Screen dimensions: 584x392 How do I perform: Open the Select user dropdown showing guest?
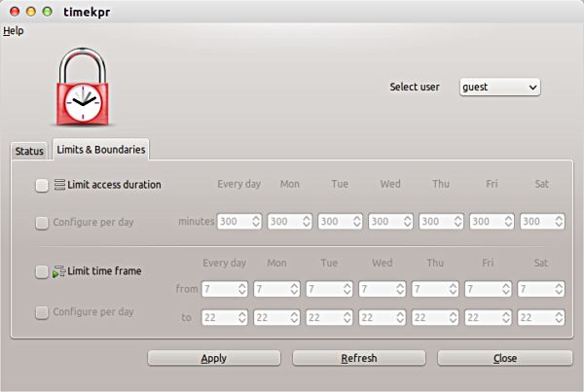(x=500, y=88)
